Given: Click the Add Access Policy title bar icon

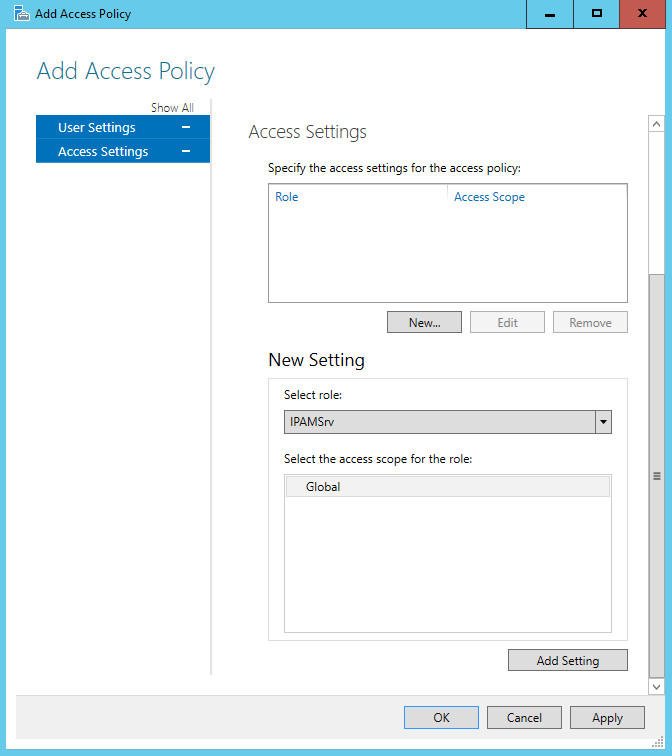Looking at the screenshot, I should 21,14.
